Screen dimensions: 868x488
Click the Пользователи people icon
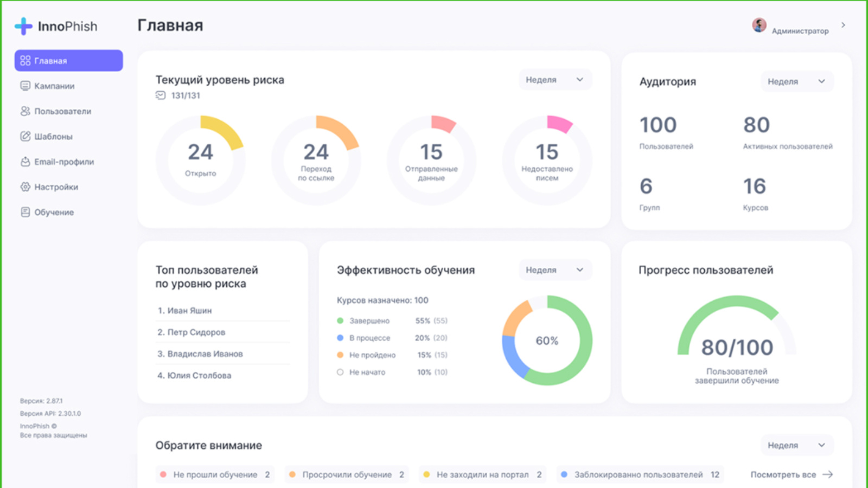[x=25, y=111]
